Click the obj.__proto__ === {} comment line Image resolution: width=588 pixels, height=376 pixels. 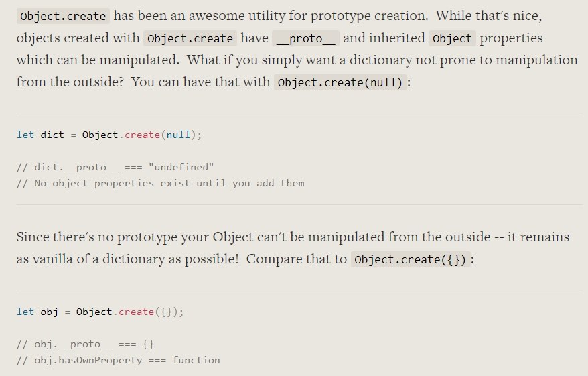coord(85,344)
